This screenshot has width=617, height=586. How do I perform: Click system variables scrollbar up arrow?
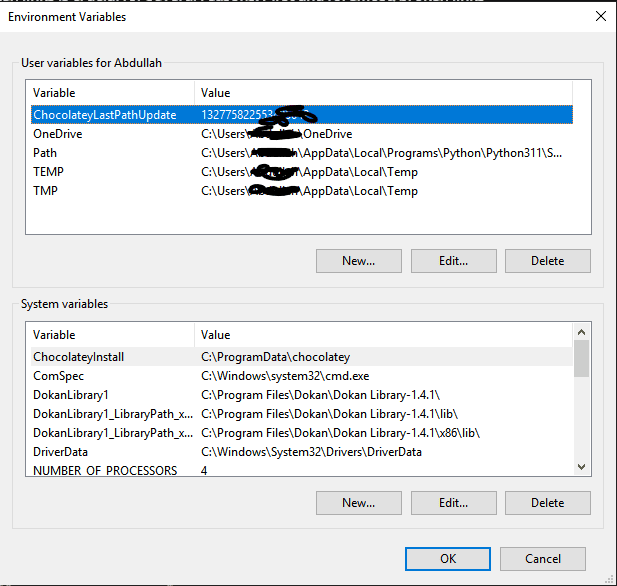click(581, 332)
